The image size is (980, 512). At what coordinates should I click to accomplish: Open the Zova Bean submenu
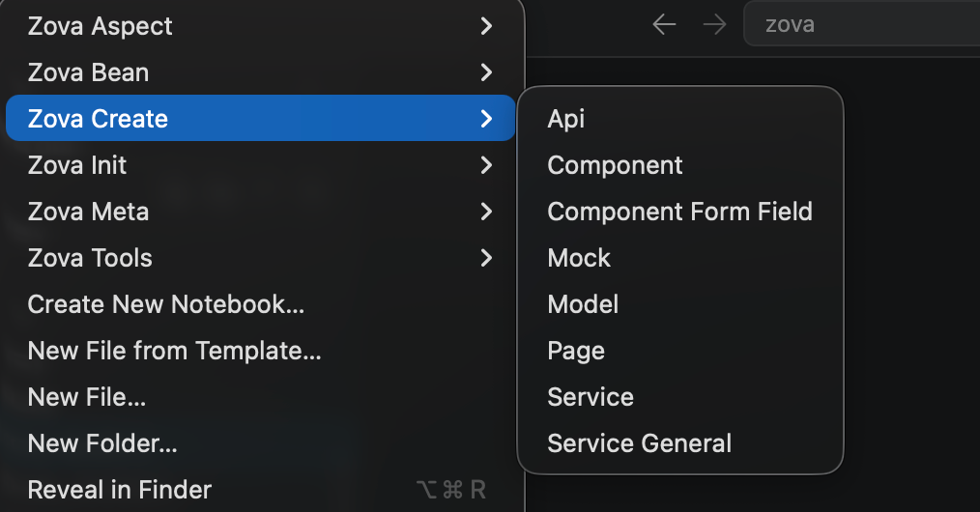tap(261, 72)
